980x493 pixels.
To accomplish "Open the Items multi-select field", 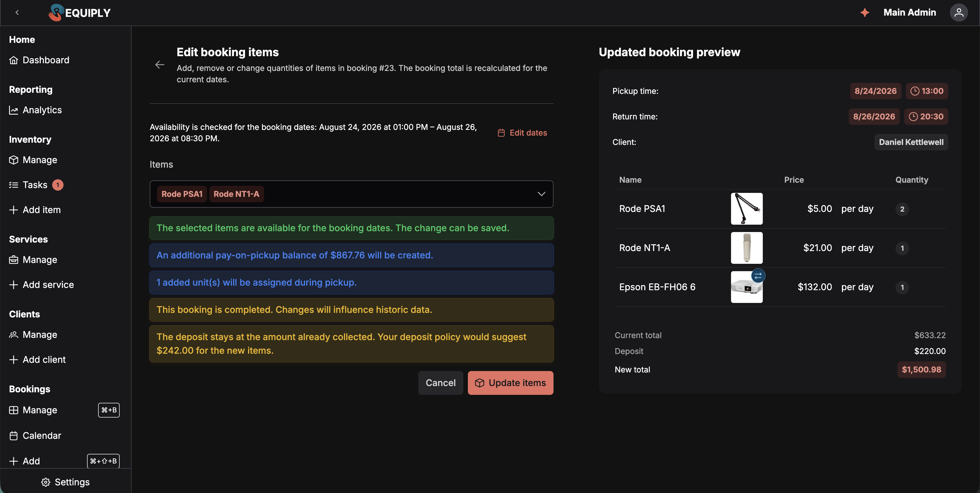I will 351,194.
